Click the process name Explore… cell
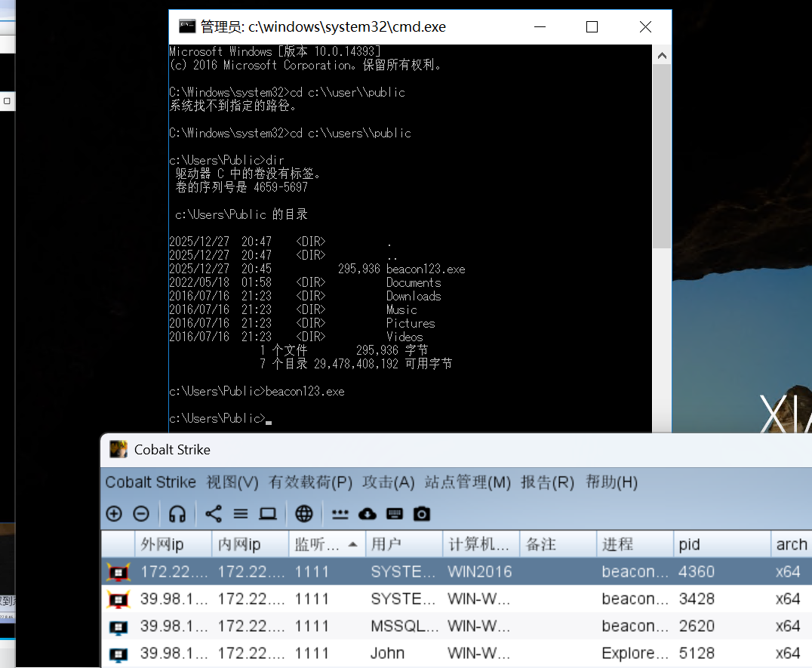 point(635,654)
